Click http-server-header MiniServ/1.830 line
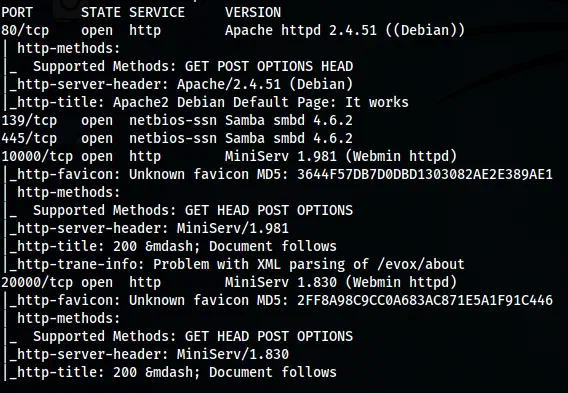Image resolution: width=568 pixels, height=393 pixels. point(149,355)
